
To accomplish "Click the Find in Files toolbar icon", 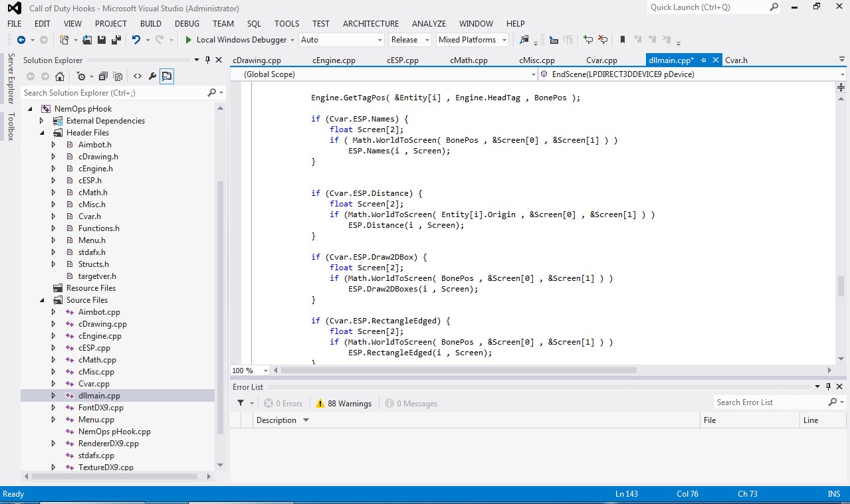I will click(524, 40).
